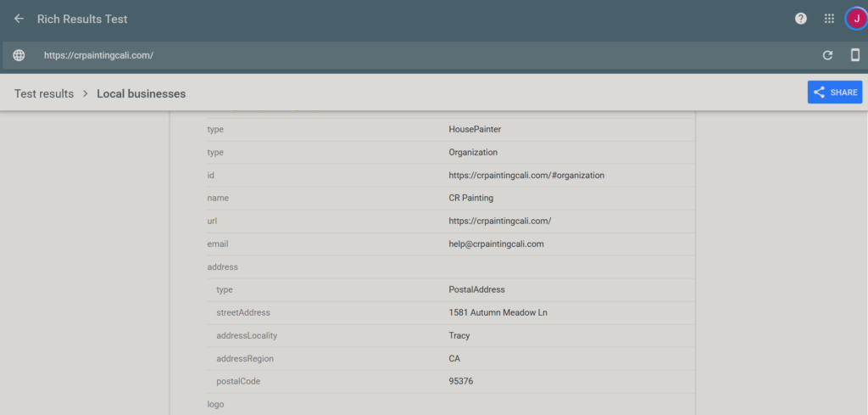The image size is (868, 415).
Task: Click the id value #organization URL
Action: [x=526, y=175]
